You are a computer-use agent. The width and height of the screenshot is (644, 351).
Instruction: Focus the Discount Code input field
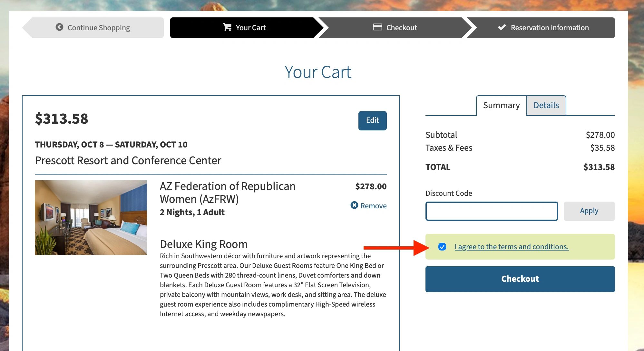(492, 211)
